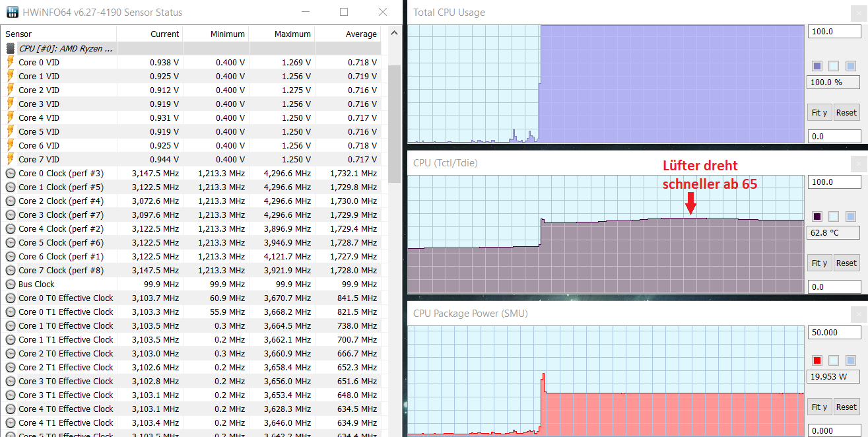Image resolution: width=868 pixels, height=437 pixels.
Task: Click Fit y in Total CPU Usage graph
Action: click(819, 112)
